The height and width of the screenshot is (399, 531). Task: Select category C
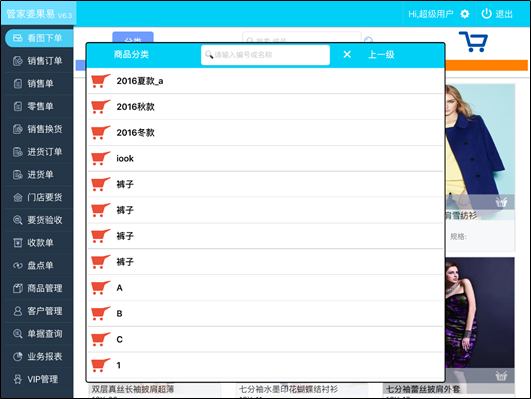pyautogui.click(x=266, y=339)
